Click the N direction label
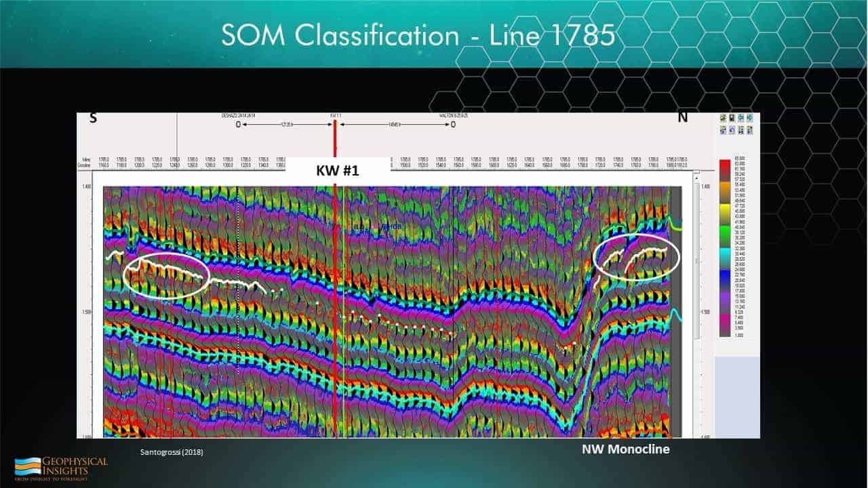The image size is (868, 488). click(683, 117)
